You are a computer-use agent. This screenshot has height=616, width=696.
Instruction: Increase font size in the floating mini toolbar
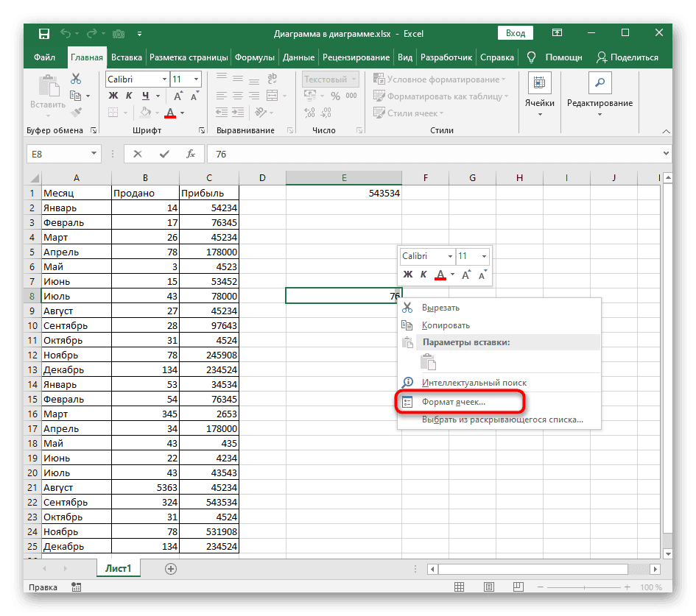click(x=466, y=275)
